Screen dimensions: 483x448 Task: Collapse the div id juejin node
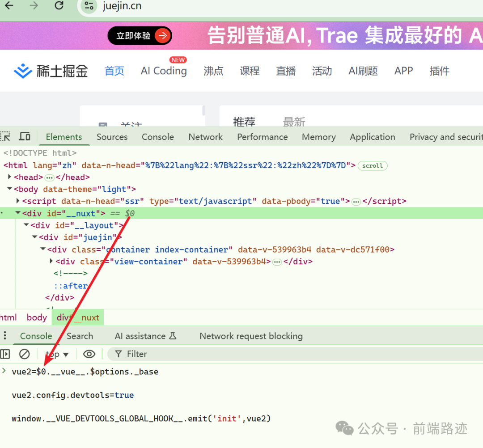coord(34,237)
